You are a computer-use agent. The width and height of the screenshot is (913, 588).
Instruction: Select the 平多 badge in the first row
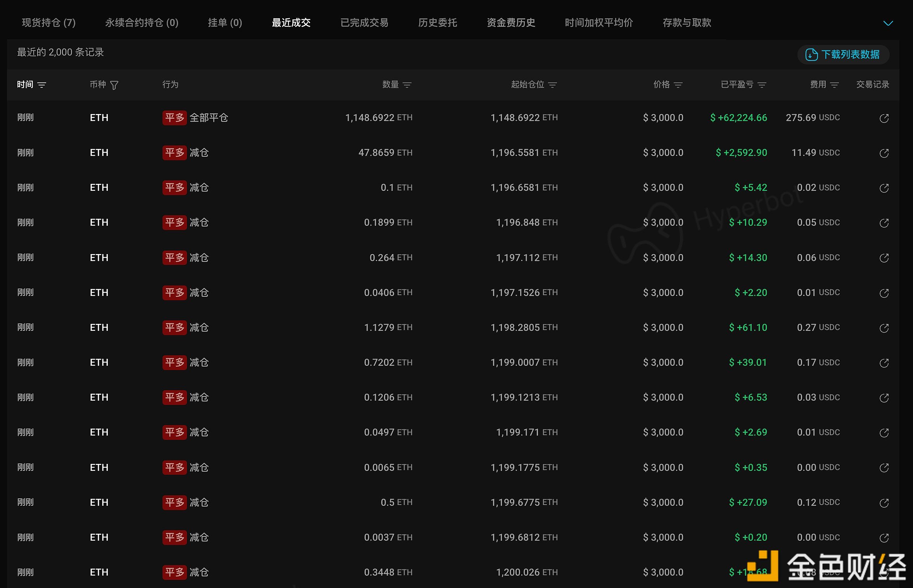tap(175, 118)
